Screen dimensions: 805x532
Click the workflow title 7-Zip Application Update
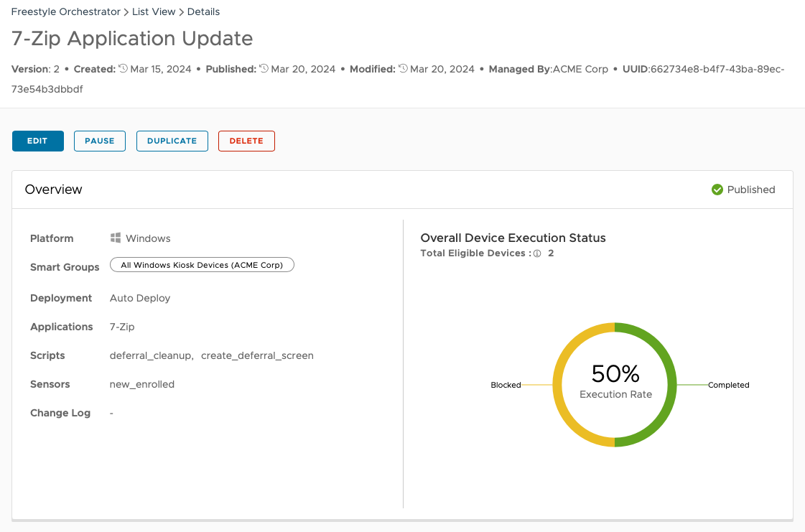131,39
